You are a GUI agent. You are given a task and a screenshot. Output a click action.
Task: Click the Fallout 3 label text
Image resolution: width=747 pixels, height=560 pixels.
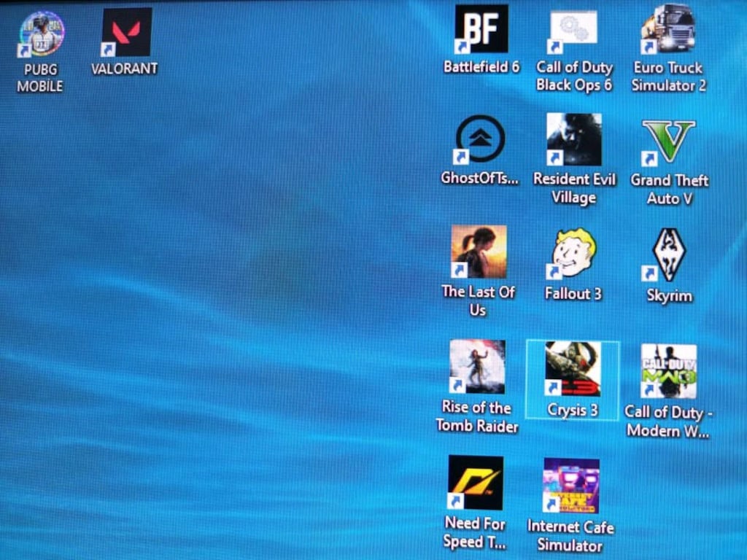[573, 293]
